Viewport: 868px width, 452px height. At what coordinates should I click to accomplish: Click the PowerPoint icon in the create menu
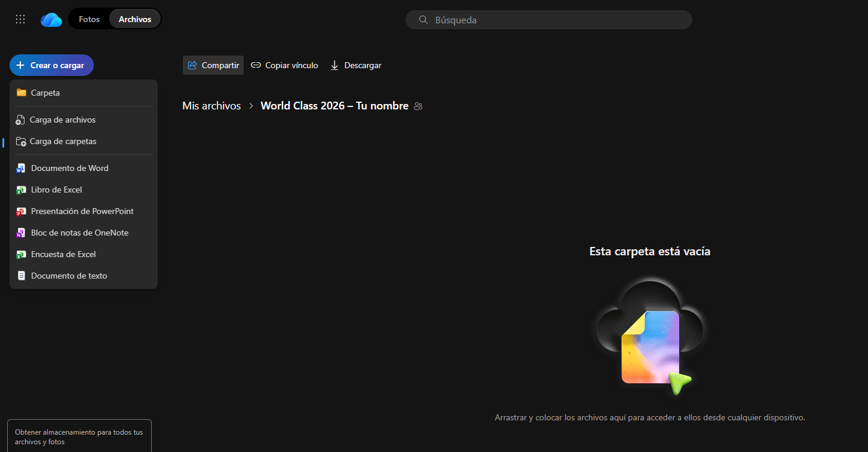pyautogui.click(x=21, y=211)
